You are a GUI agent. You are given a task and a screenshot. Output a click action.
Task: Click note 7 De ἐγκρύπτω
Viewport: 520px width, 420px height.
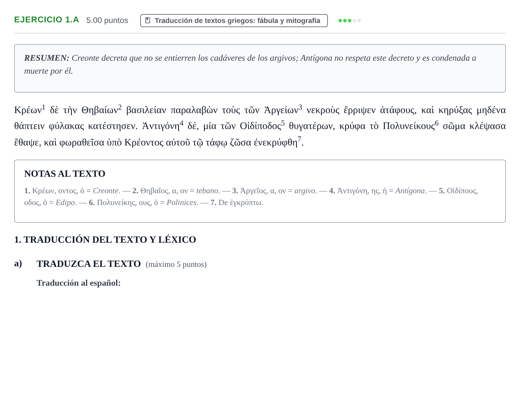point(237,203)
